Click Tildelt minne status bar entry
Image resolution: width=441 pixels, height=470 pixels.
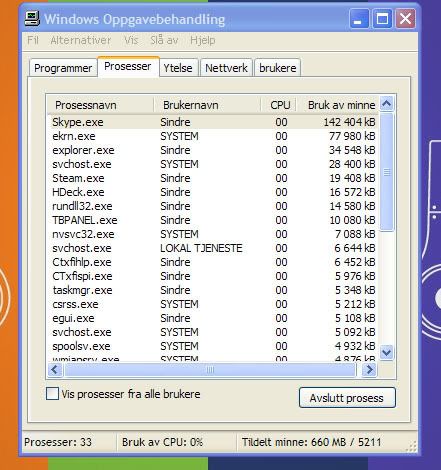coord(311,442)
